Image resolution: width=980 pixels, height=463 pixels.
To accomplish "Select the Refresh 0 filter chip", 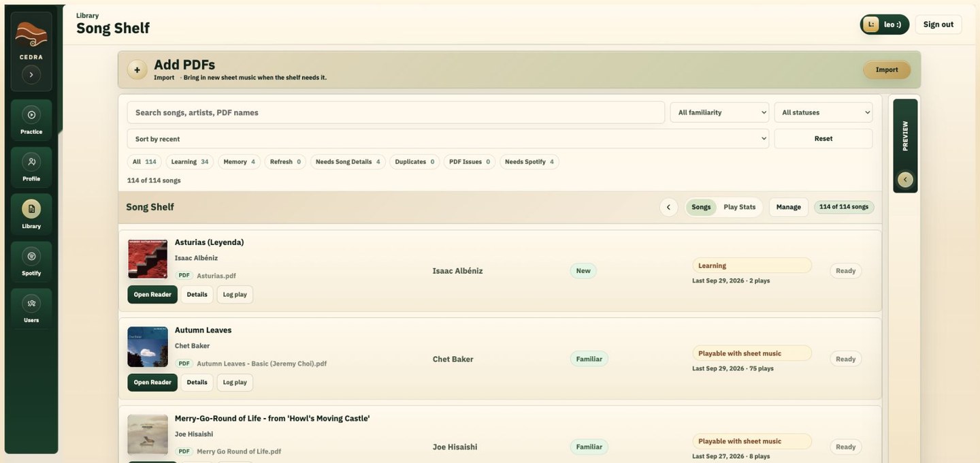I will (x=285, y=162).
